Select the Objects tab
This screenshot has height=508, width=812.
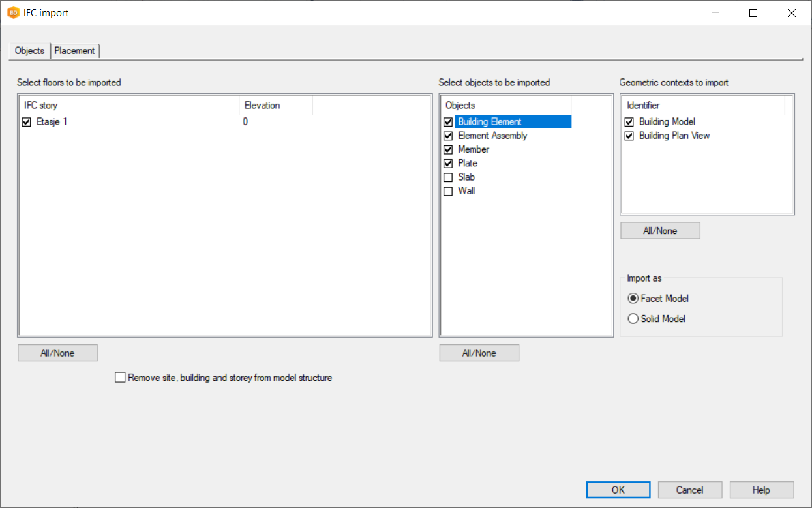[29, 51]
